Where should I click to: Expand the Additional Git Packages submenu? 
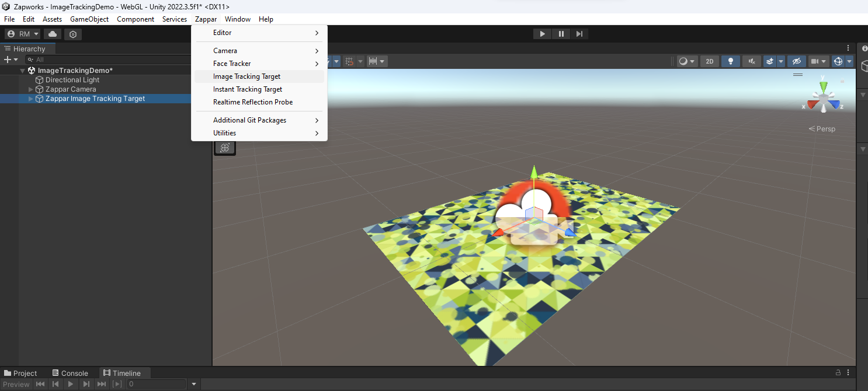(x=259, y=120)
